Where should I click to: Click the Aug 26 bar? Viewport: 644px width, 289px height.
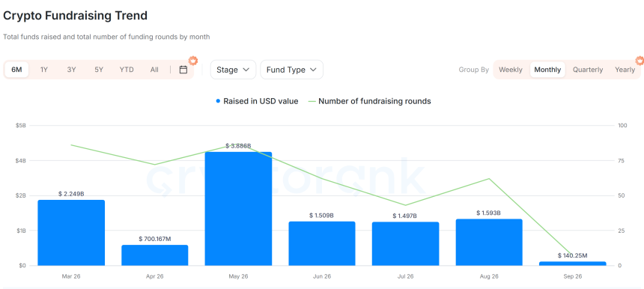click(489, 242)
